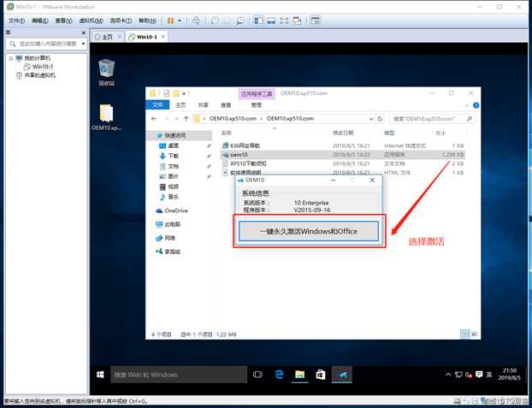Select 音乐 in Explorer navigation pane
This screenshot has height=408, width=532.
[x=173, y=197]
